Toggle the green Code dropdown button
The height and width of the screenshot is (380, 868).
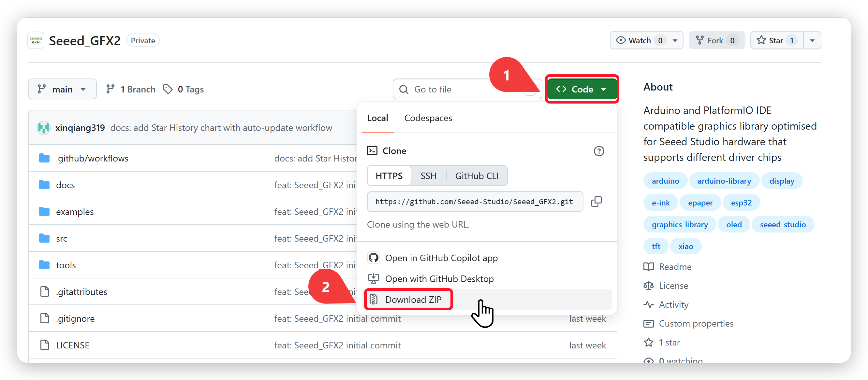click(581, 89)
